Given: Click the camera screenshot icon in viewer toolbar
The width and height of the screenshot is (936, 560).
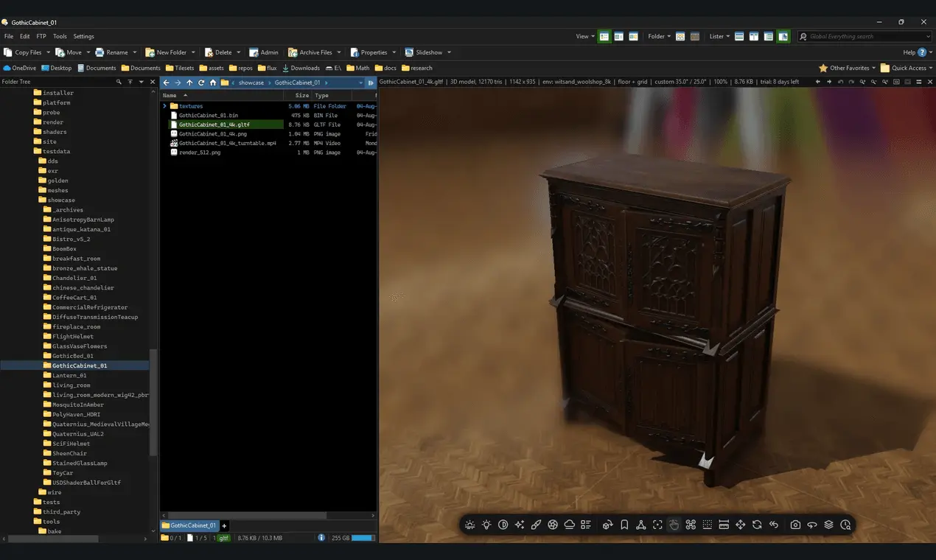Looking at the screenshot, I should click(x=795, y=525).
